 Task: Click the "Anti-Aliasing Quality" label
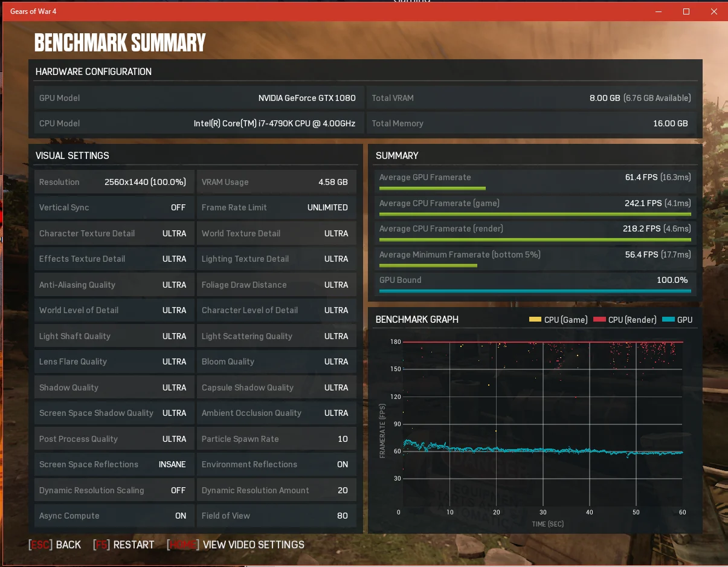(77, 285)
